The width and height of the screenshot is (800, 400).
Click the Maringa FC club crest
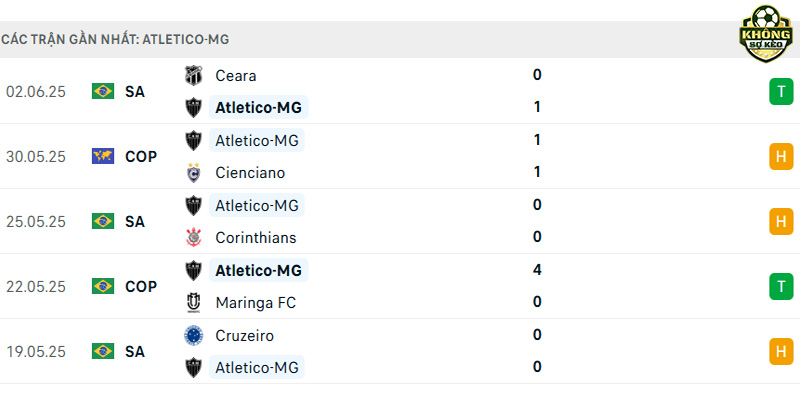(193, 303)
